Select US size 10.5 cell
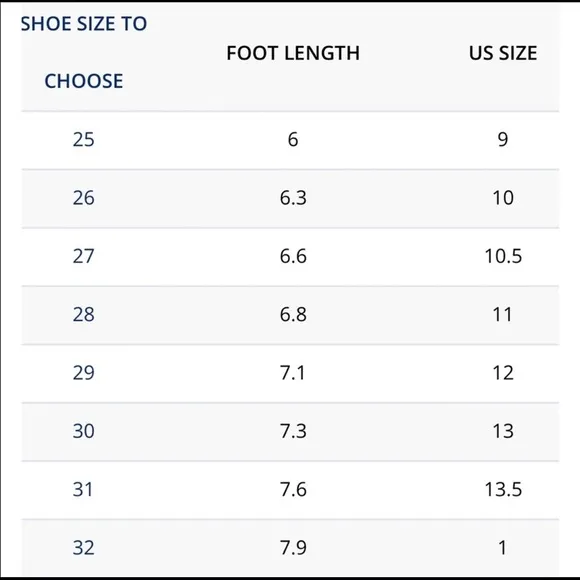580x580 pixels. click(x=503, y=256)
